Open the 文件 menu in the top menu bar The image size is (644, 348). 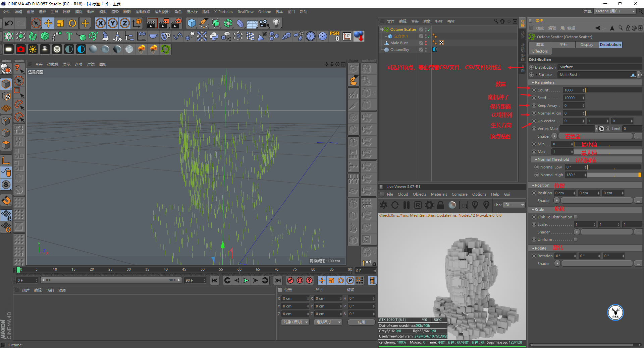click(x=6, y=12)
